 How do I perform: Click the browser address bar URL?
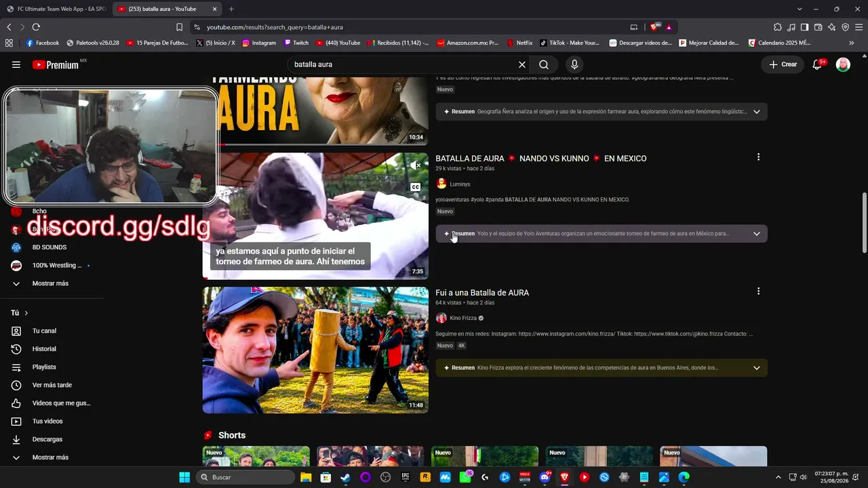pos(275,27)
